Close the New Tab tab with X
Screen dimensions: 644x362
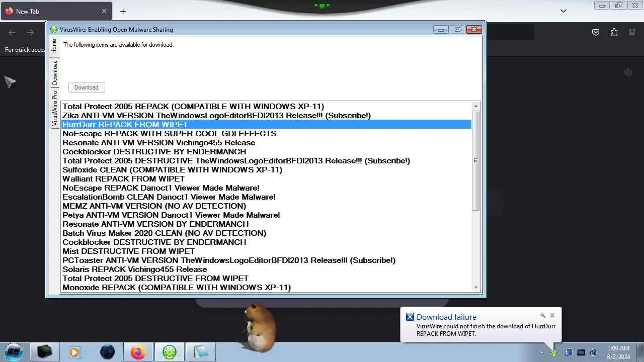coord(104,11)
